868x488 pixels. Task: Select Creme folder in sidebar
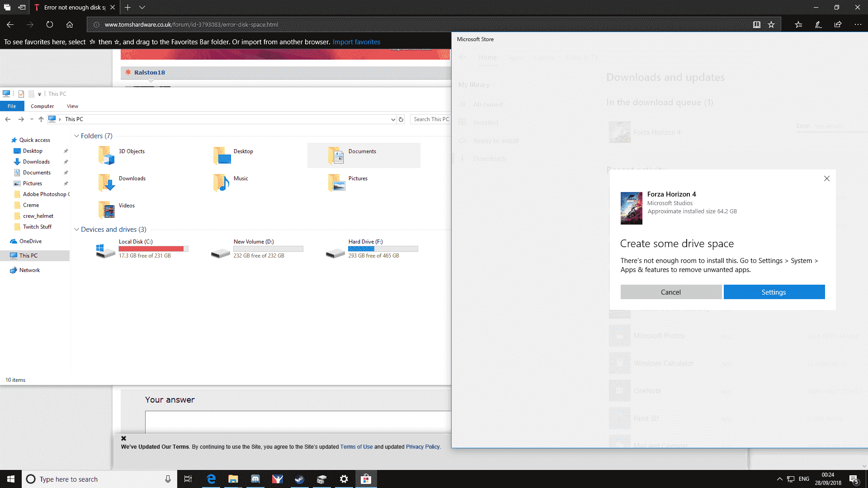coord(31,205)
